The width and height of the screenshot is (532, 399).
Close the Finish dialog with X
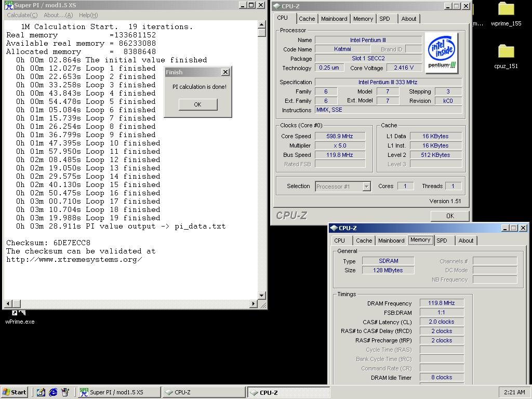(x=225, y=72)
